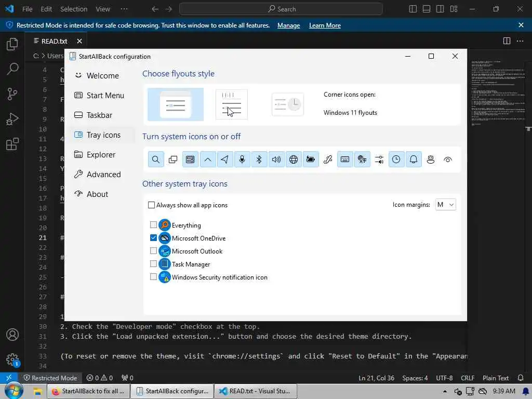Click CRLF end of line indicator

pyautogui.click(x=468, y=378)
